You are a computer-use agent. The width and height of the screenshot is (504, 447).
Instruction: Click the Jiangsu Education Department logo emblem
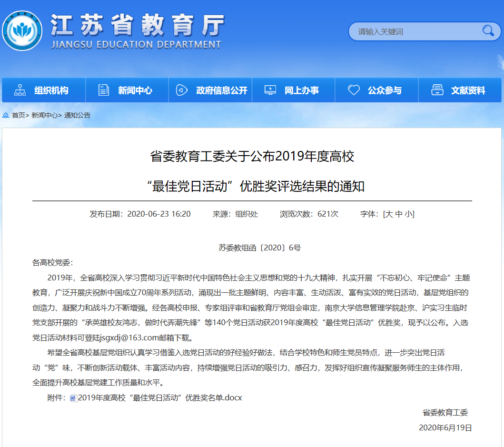coord(21,31)
